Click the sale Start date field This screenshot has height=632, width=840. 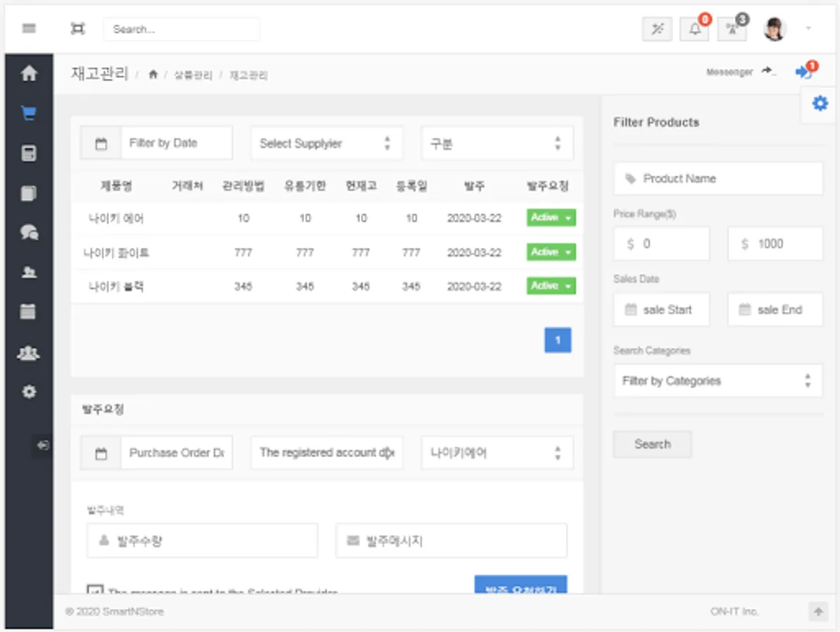pos(662,309)
